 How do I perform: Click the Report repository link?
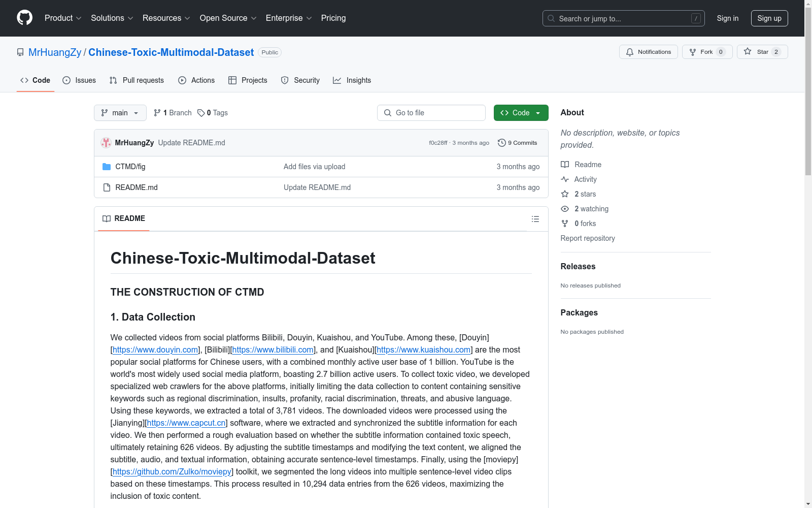pyautogui.click(x=588, y=238)
